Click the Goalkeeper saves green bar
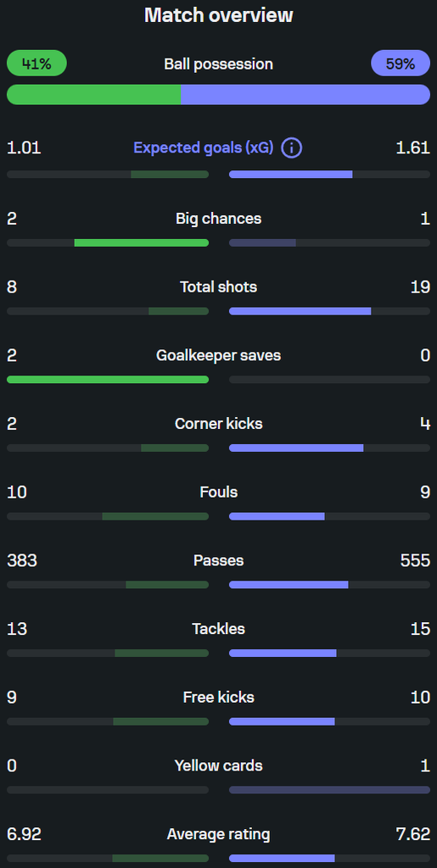The height and width of the screenshot is (868, 437). click(x=108, y=380)
